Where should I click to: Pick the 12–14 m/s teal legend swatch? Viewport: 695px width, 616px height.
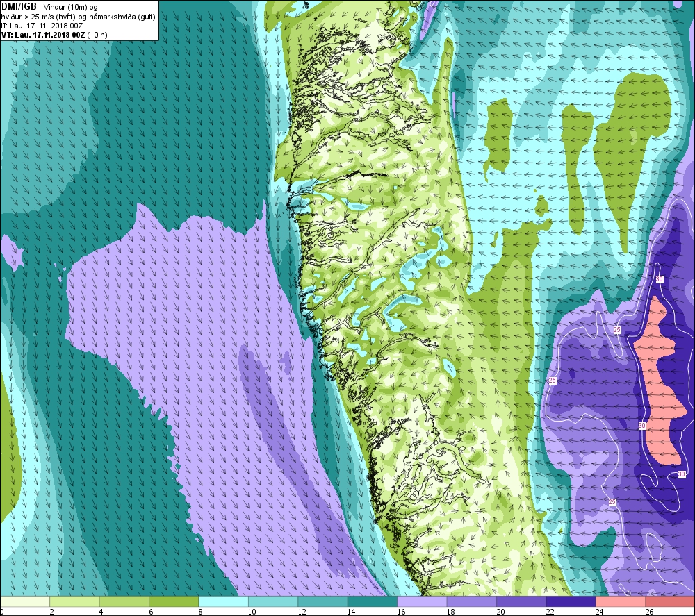point(322,601)
